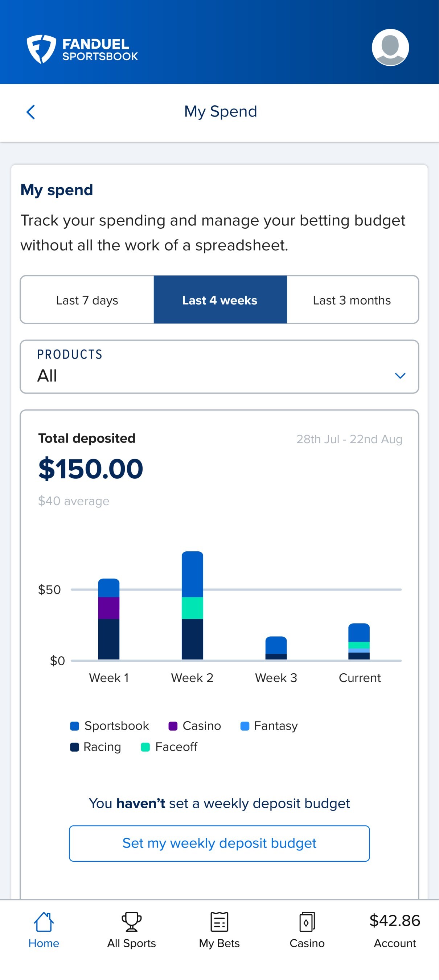
Task: Open All Sports trophy icon
Action: 131,922
